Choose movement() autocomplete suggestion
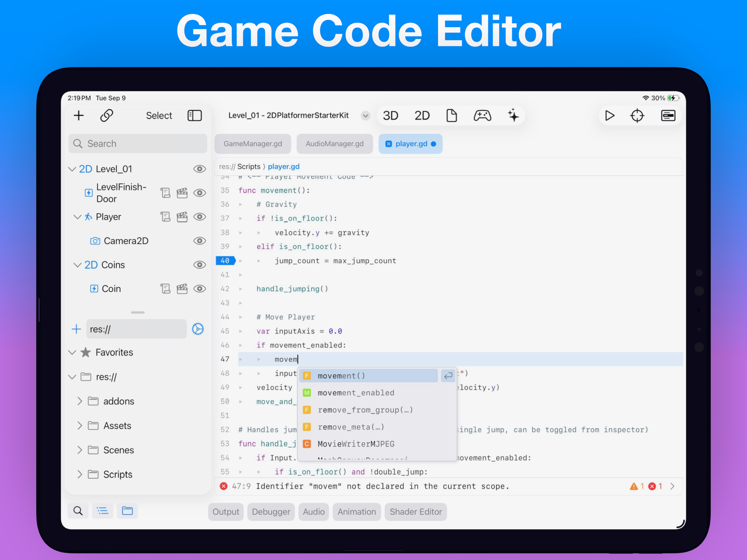The width and height of the screenshot is (747, 560). tap(368, 376)
